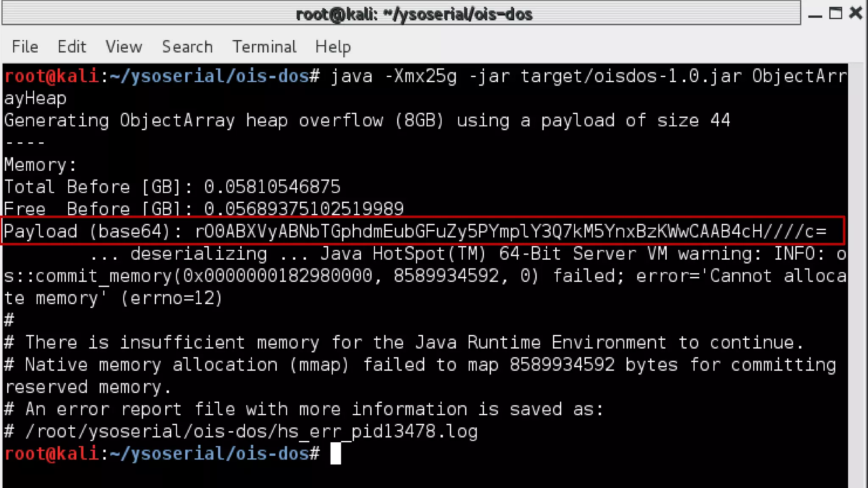Close the terminal window
This screenshot has height=488, width=868.
click(856, 14)
